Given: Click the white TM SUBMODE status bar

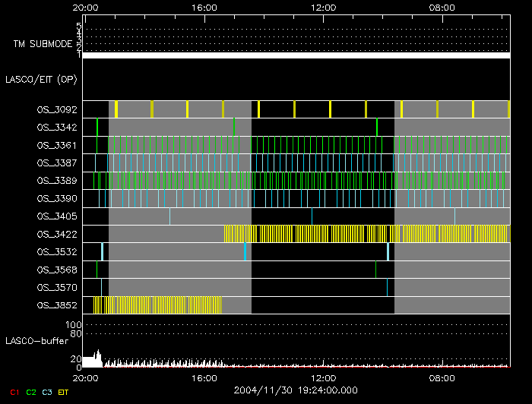Looking at the screenshot, I should click(x=296, y=55).
